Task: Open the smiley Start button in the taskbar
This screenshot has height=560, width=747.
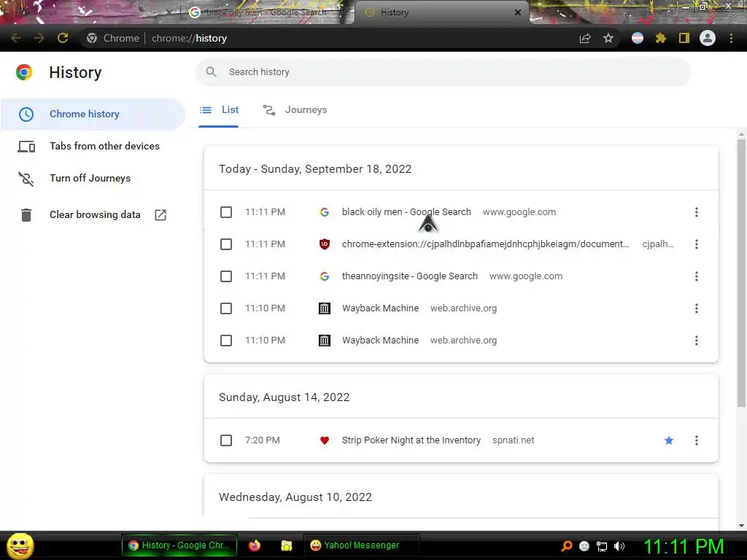Action: [x=20, y=545]
